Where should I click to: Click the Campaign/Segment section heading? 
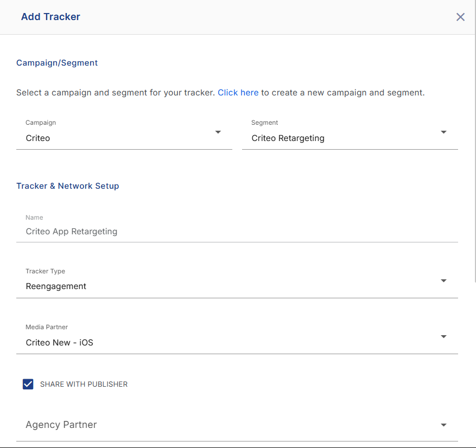click(x=57, y=63)
